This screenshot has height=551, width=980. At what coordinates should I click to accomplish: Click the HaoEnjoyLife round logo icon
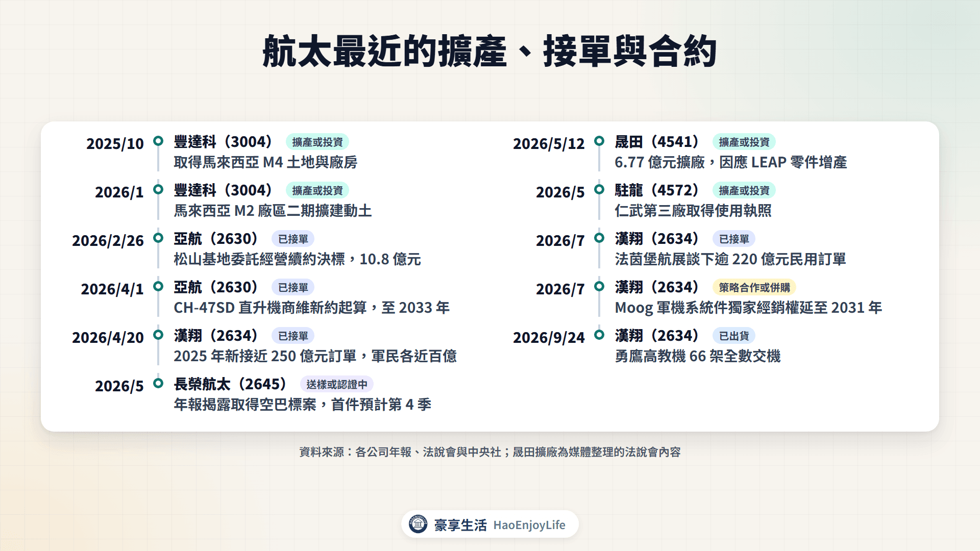pyautogui.click(x=418, y=524)
